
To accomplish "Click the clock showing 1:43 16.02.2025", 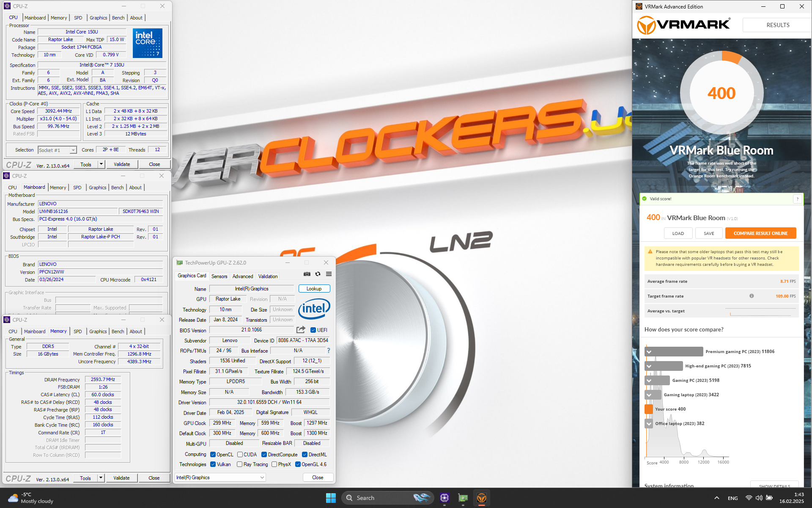I will point(791,498).
